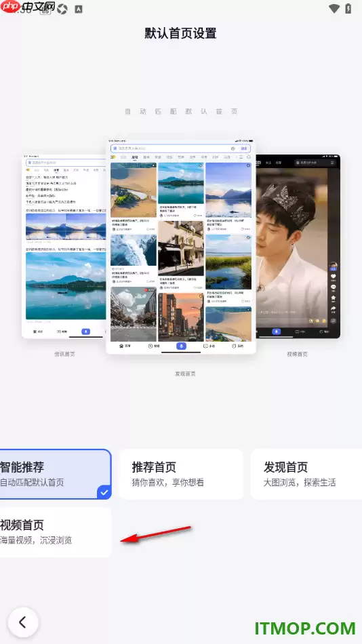Tap the star favorite icon in video preview
This screenshot has height=644, width=362.
pyautogui.click(x=334, y=298)
